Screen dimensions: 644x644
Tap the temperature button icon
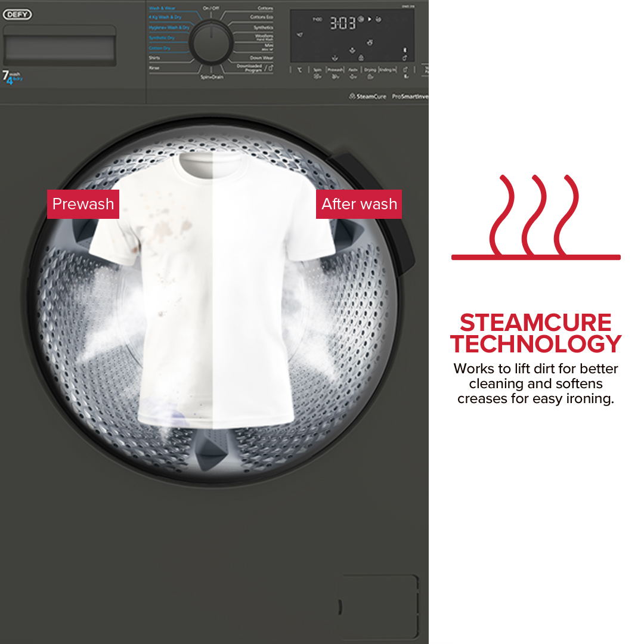click(x=299, y=70)
